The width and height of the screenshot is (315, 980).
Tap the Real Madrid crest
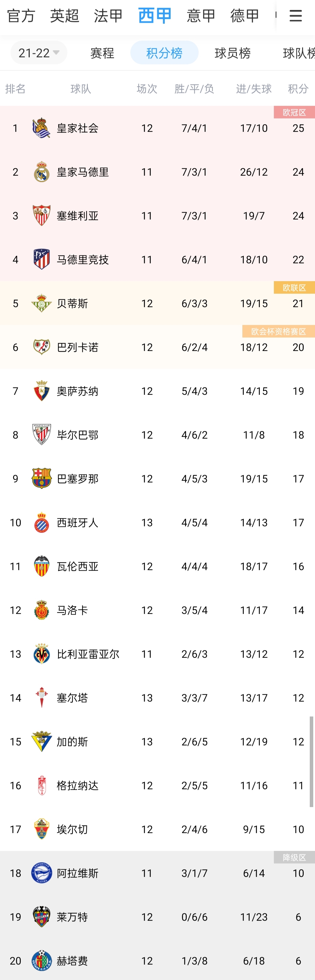click(x=41, y=172)
